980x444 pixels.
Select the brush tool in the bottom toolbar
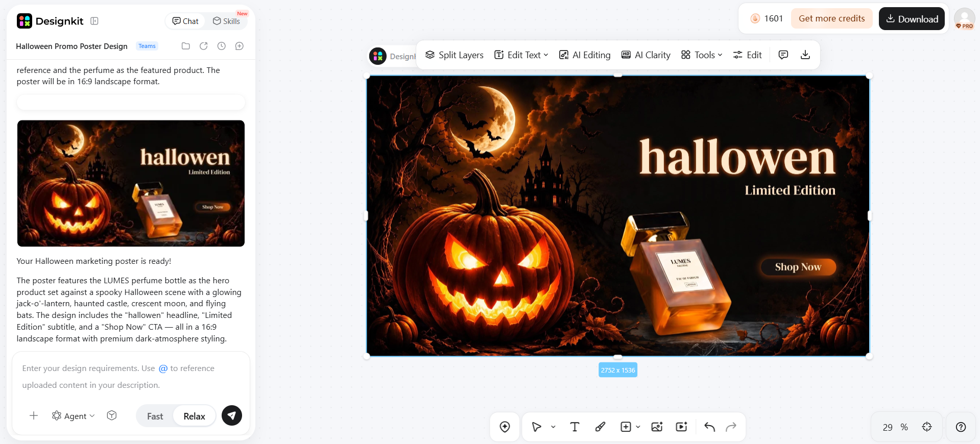[x=601, y=427]
